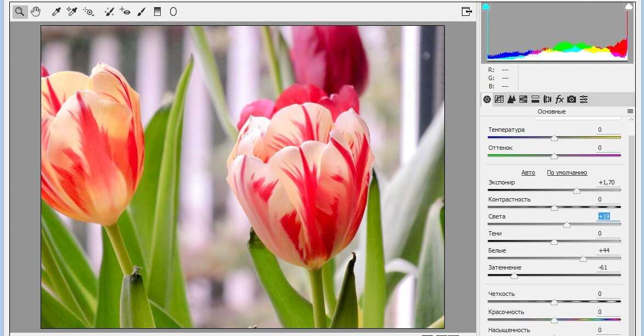Click the Четкость slider handle

coord(554,303)
